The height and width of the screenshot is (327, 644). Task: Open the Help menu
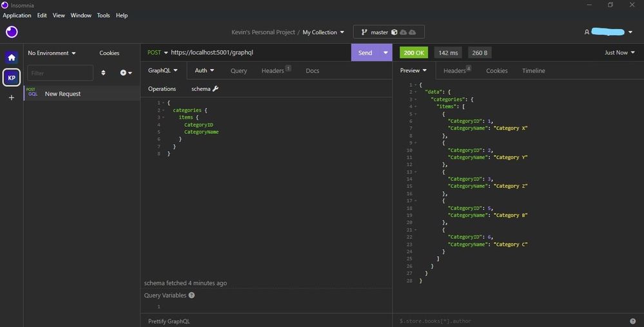coord(122,15)
